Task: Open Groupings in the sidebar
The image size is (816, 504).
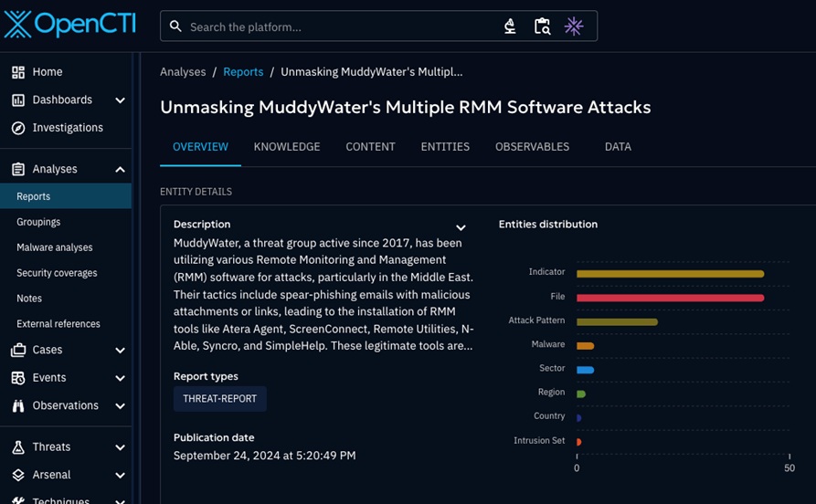Action: 66,222
